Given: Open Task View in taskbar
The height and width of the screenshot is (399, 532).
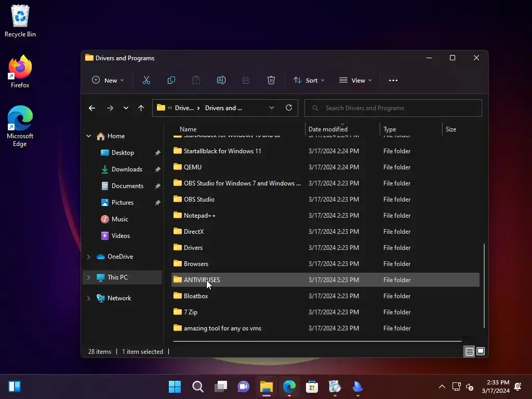Looking at the screenshot, I should [x=220, y=387].
